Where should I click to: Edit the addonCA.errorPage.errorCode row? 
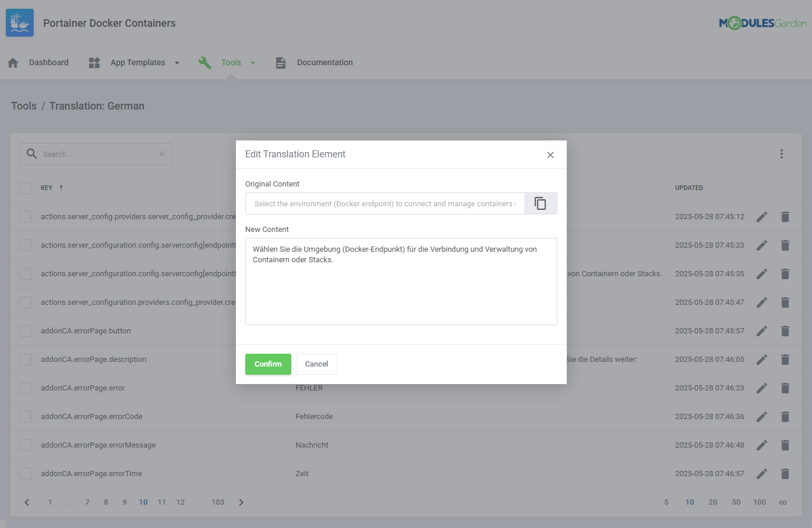coord(761,416)
